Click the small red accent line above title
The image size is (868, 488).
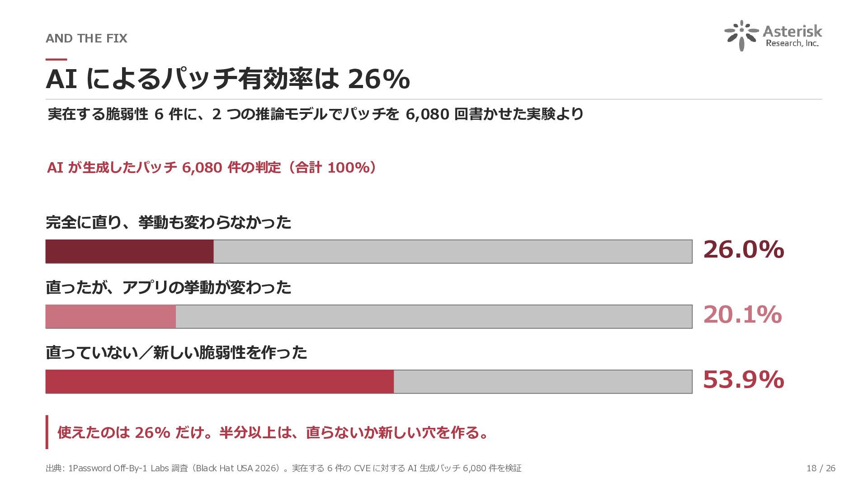coord(57,59)
